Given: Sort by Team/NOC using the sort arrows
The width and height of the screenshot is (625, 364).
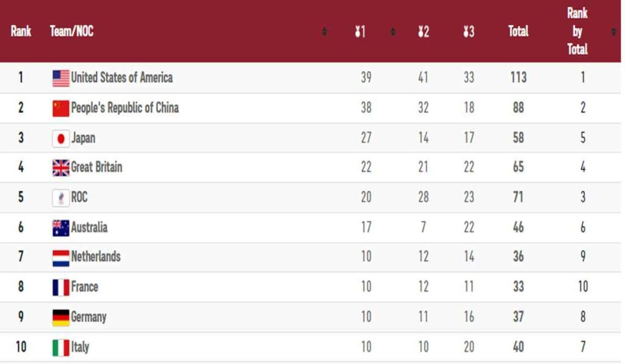Looking at the screenshot, I should [325, 32].
